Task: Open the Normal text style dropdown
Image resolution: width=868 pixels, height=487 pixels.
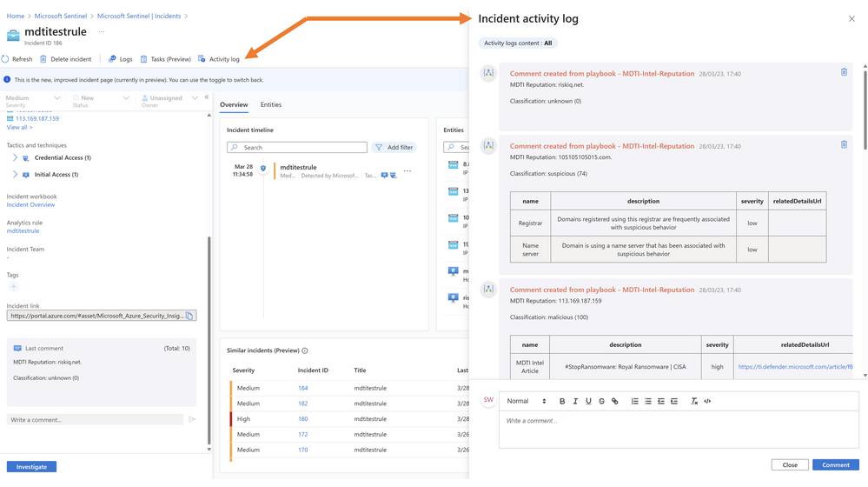Action: tap(527, 401)
